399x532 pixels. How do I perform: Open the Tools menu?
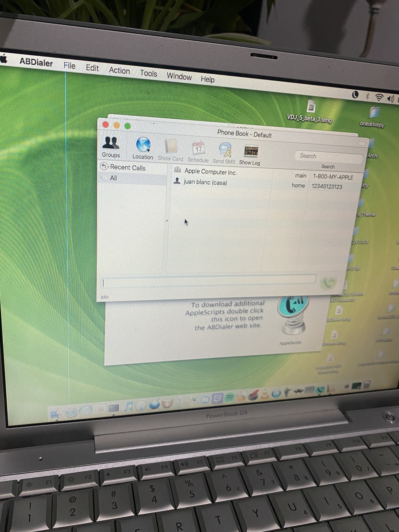pos(148,73)
